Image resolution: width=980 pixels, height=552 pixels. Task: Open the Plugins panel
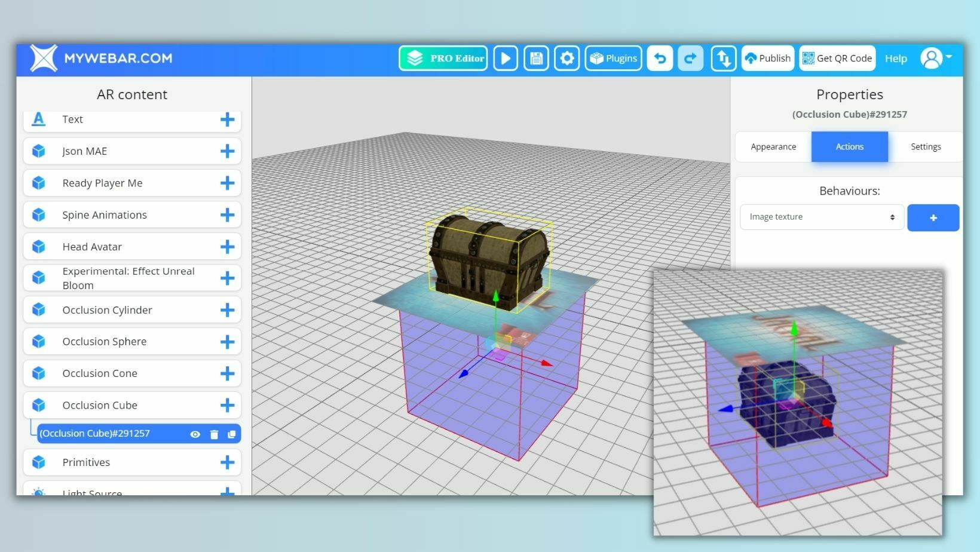(x=613, y=58)
